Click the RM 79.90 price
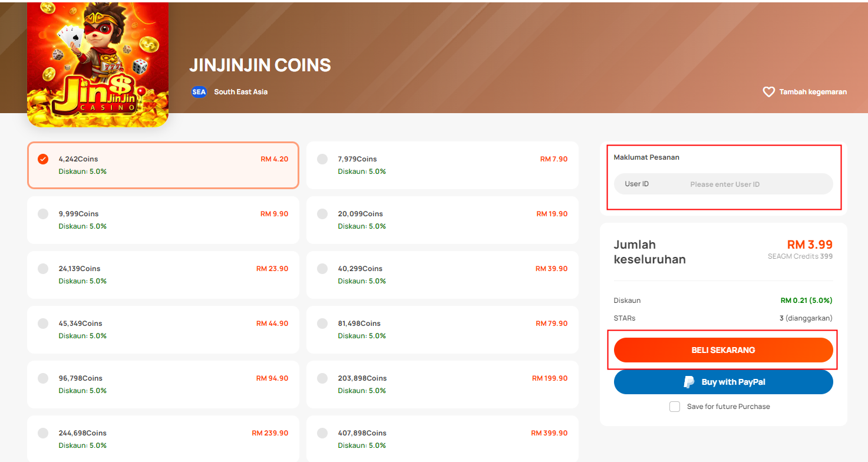Viewport: 868px width, 462px height. tap(552, 324)
